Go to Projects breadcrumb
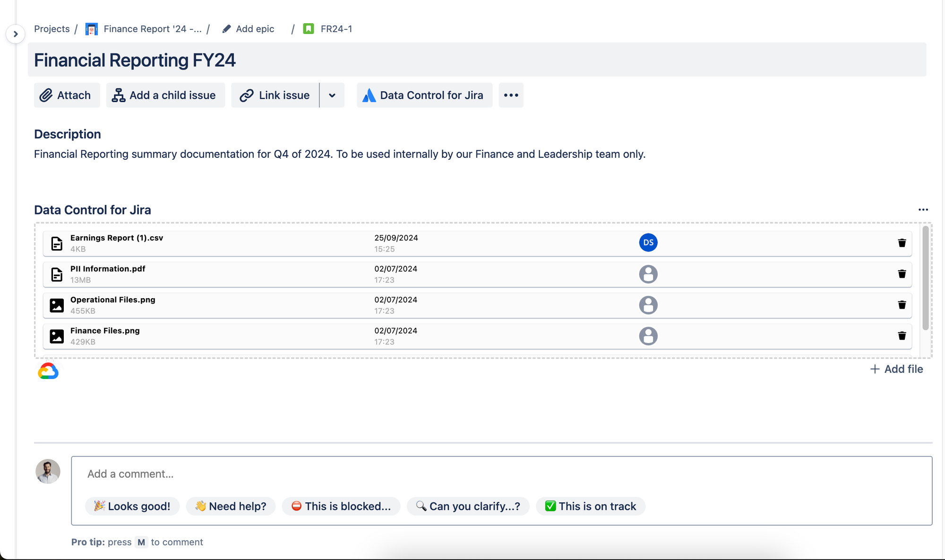Image resolution: width=945 pixels, height=560 pixels. point(52,29)
